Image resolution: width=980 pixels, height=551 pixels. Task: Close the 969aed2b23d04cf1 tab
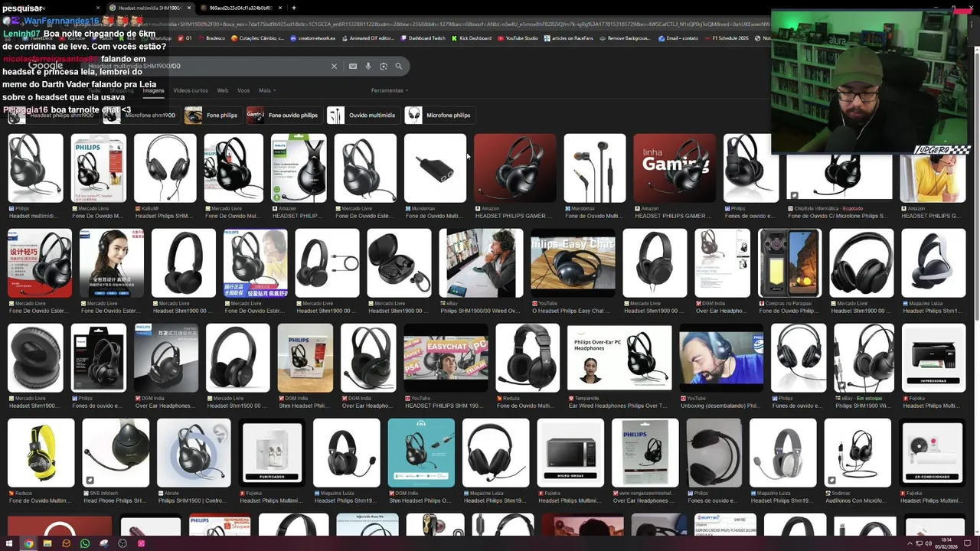tap(280, 8)
